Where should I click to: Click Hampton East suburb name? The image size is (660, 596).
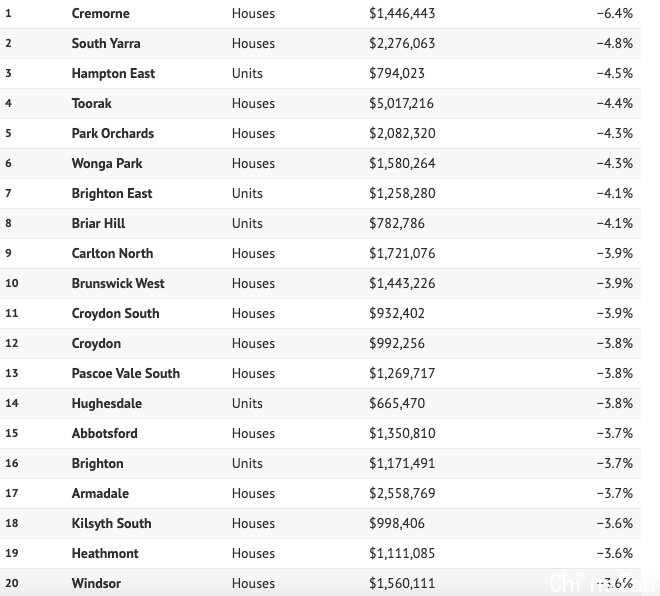(113, 73)
